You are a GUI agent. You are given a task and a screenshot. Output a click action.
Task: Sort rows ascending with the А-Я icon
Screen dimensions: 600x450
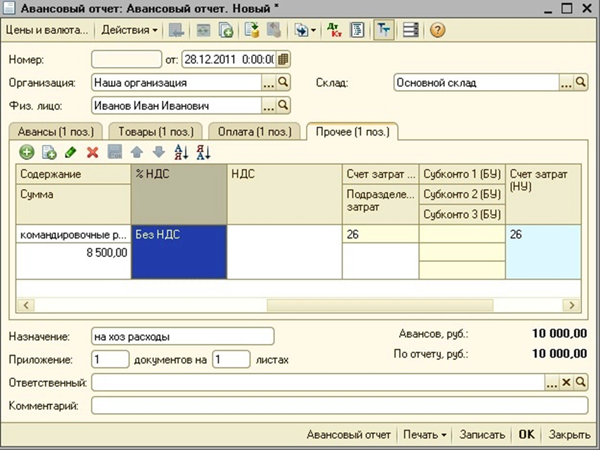(181, 152)
